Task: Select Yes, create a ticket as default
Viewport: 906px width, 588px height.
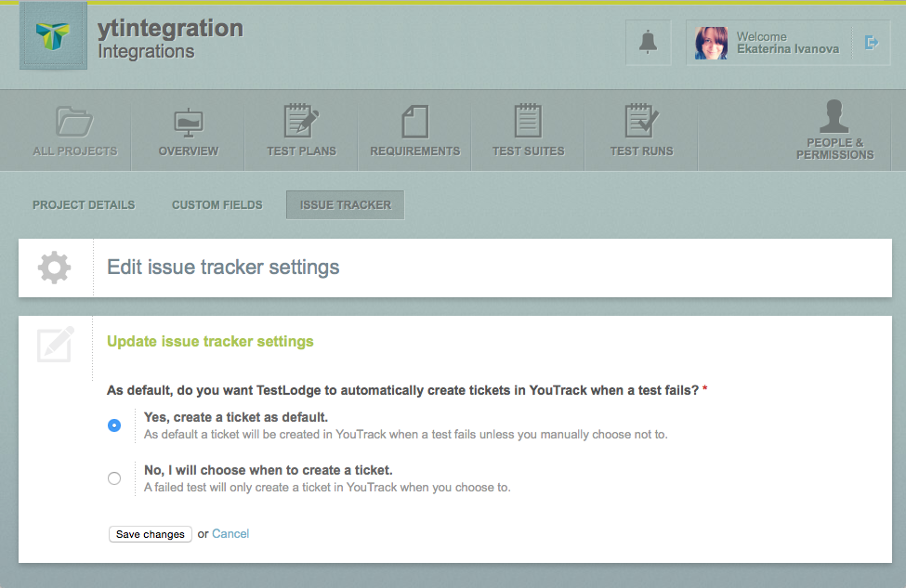Action: (x=113, y=425)
